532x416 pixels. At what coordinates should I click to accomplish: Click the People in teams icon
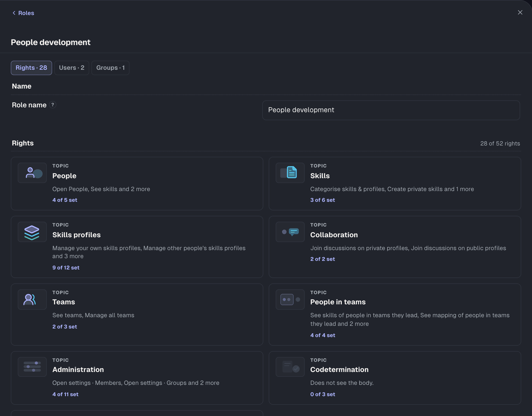tap(290, 300)
